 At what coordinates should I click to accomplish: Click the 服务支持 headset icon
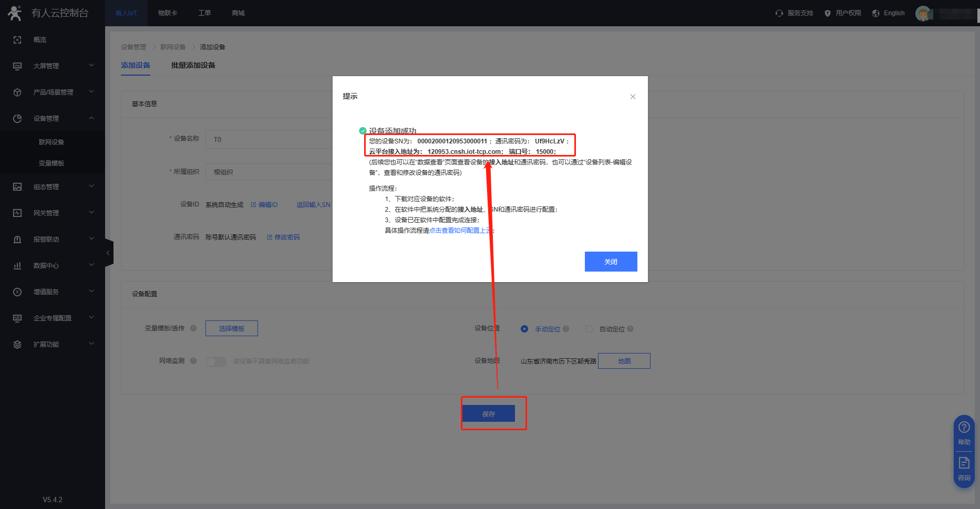pos(779,13)
